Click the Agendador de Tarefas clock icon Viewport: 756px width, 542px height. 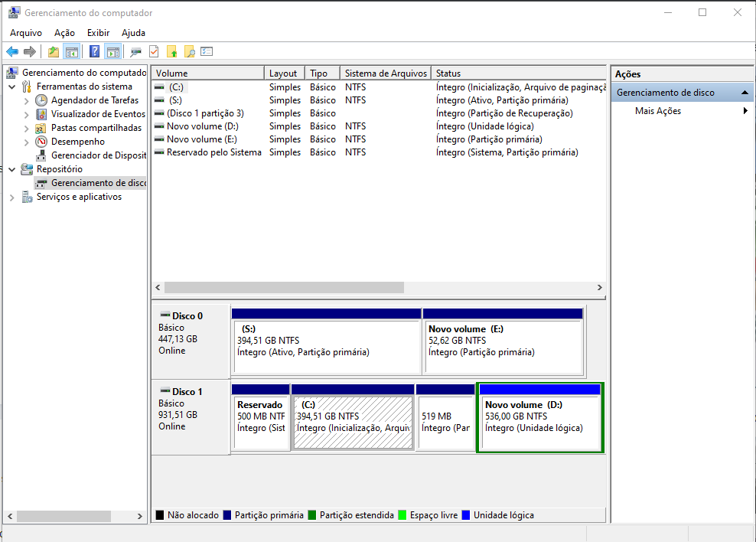coord(41,100)
